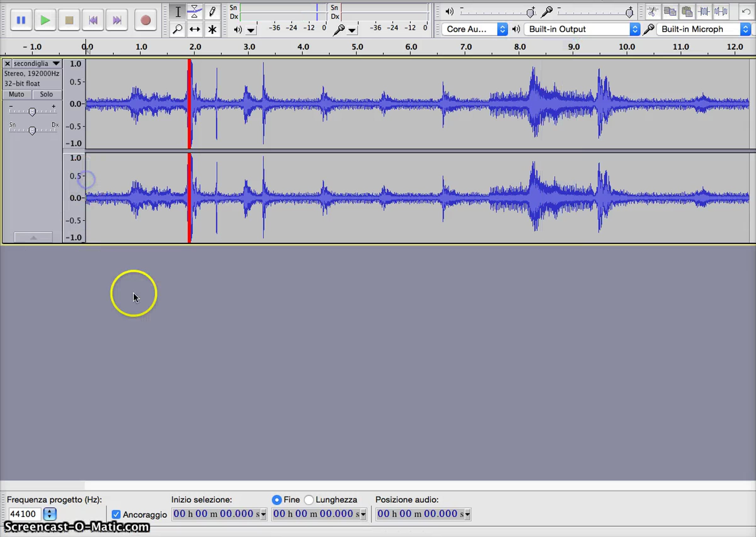Click the recording meter microphone icon
Viewport: 756px width, 537px height.
[339, 30]
